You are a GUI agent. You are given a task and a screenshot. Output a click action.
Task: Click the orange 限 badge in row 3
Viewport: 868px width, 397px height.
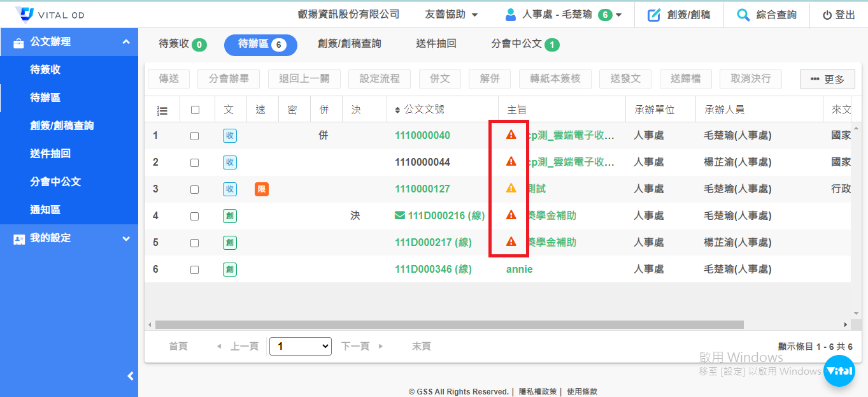pyautogui.click(x=261, y=189)
